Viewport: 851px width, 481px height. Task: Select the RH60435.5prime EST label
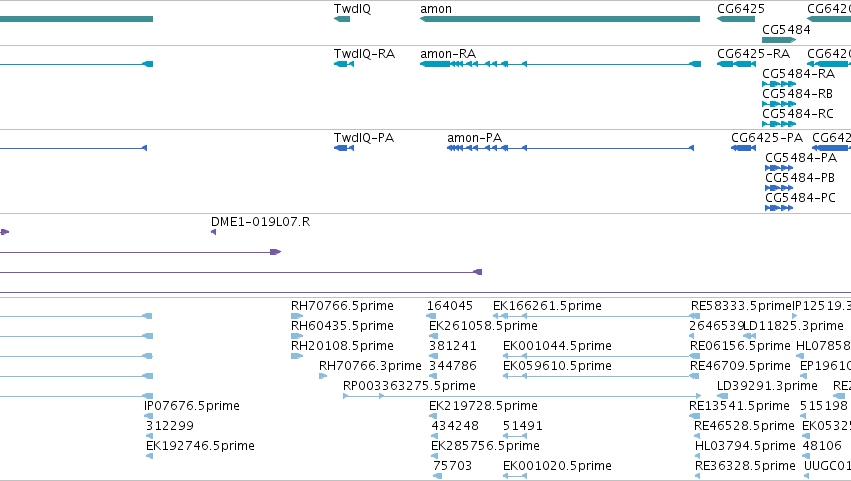coord(342,326)
